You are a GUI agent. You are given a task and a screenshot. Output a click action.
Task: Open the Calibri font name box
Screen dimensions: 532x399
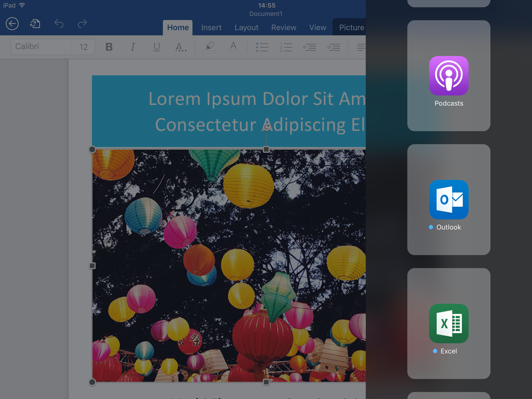pos(41,47)
